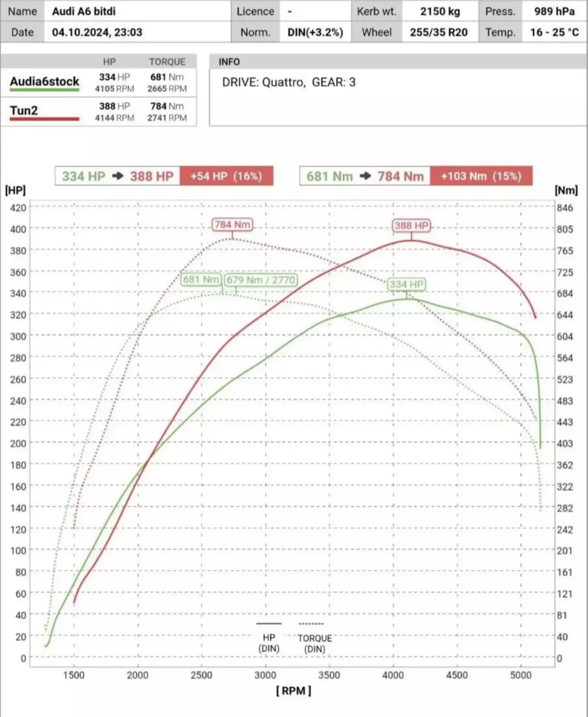Image resolution: width=588 pixels, height=717 pixels.
Task: Click the [RPM] axis label
Action: coord(294,691)
